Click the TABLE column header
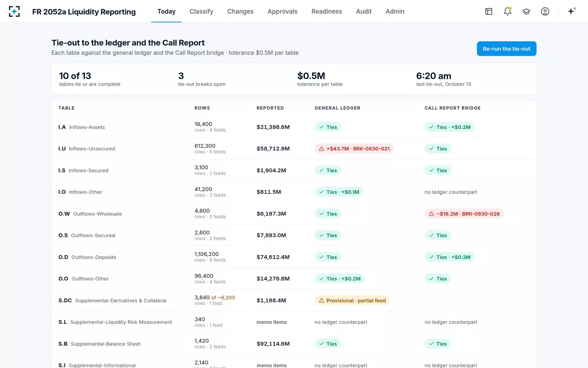588x368 pixels. coord(67,108)
